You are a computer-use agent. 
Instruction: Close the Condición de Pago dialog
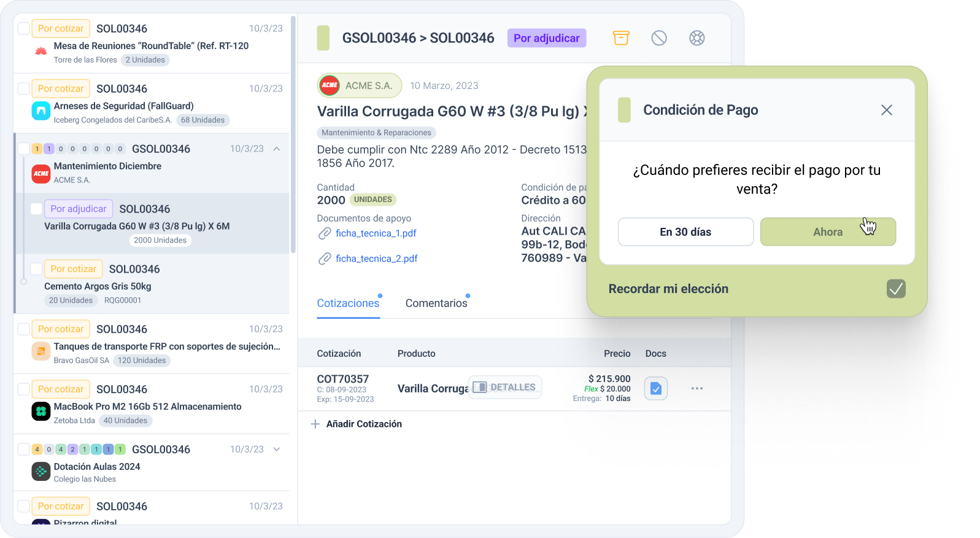886,111
